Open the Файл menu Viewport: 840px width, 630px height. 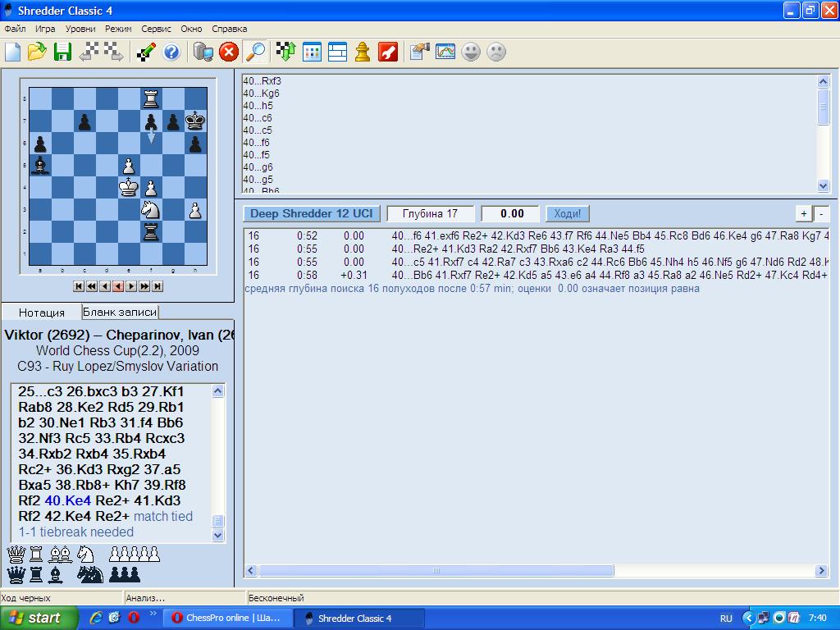15,29
